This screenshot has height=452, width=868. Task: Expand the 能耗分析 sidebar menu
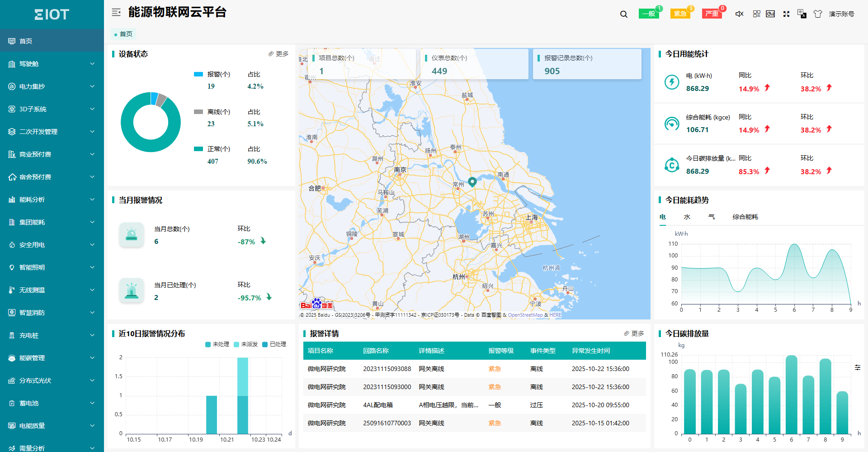[x=52, y=200]
